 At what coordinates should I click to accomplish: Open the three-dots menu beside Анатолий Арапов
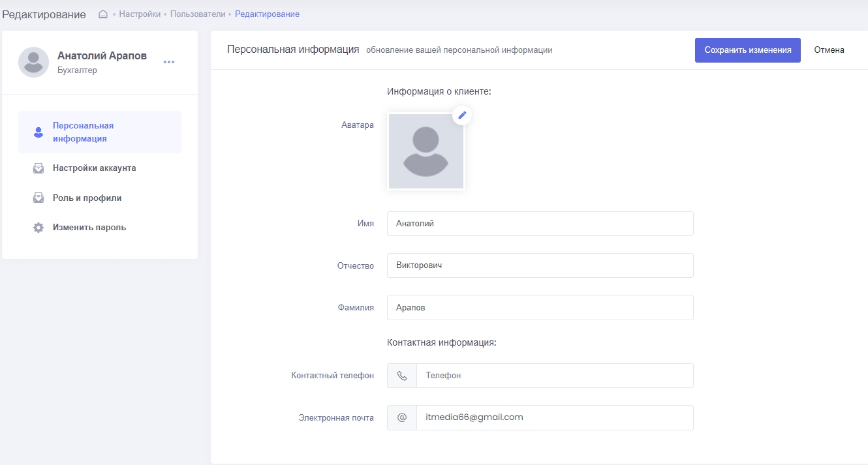click(x=169, y=62)
